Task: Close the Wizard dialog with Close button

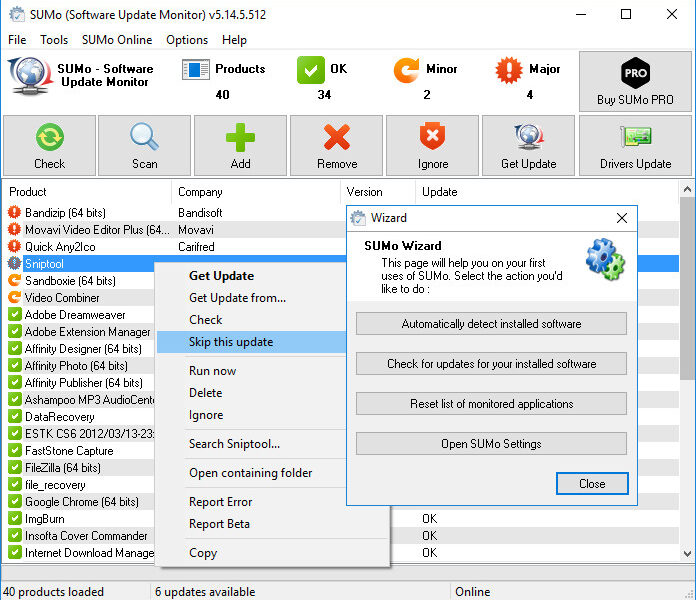Action: click(x=591, y=484)
